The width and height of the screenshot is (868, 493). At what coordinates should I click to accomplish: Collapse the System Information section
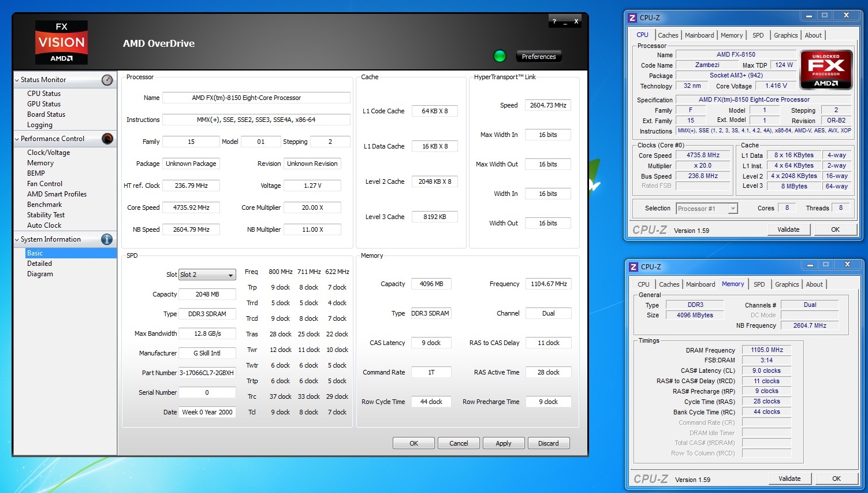tap(17, 240)
